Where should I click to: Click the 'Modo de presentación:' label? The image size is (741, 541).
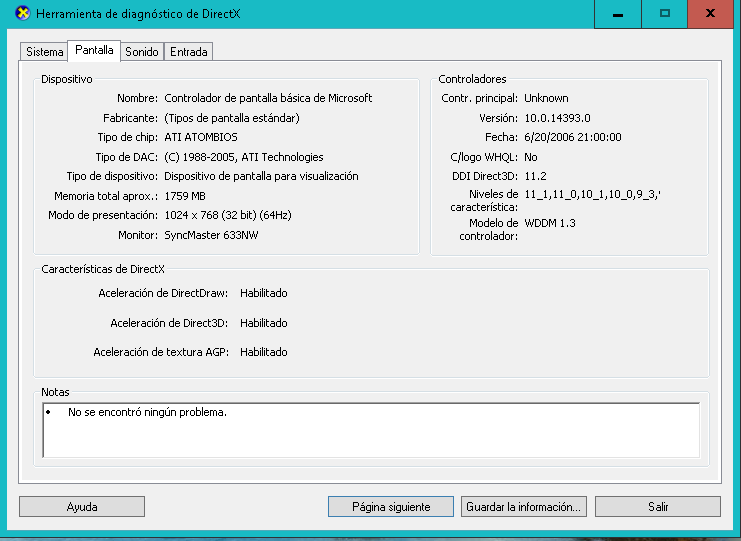(x=103, y=215)
